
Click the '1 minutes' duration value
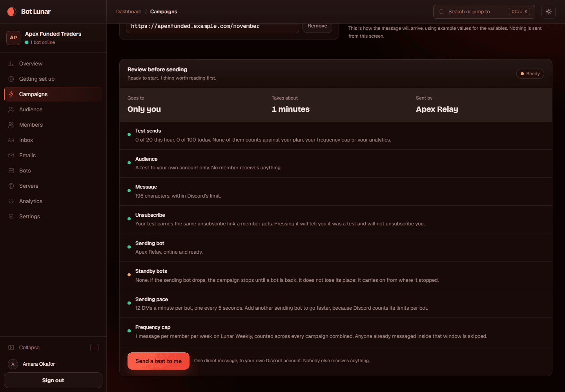pos(290,109)
